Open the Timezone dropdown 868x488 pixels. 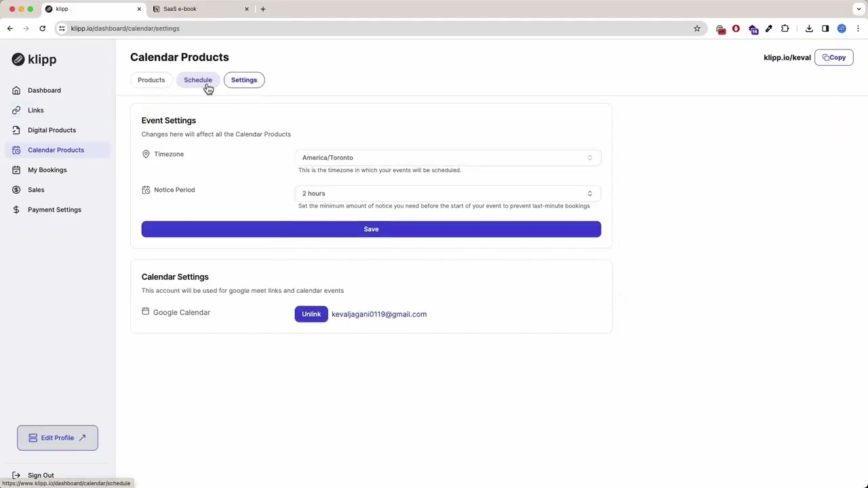(448, 157)
